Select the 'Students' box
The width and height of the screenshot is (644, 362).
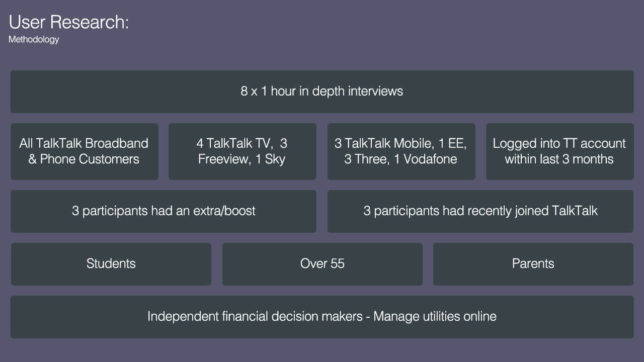click(111, 263)
